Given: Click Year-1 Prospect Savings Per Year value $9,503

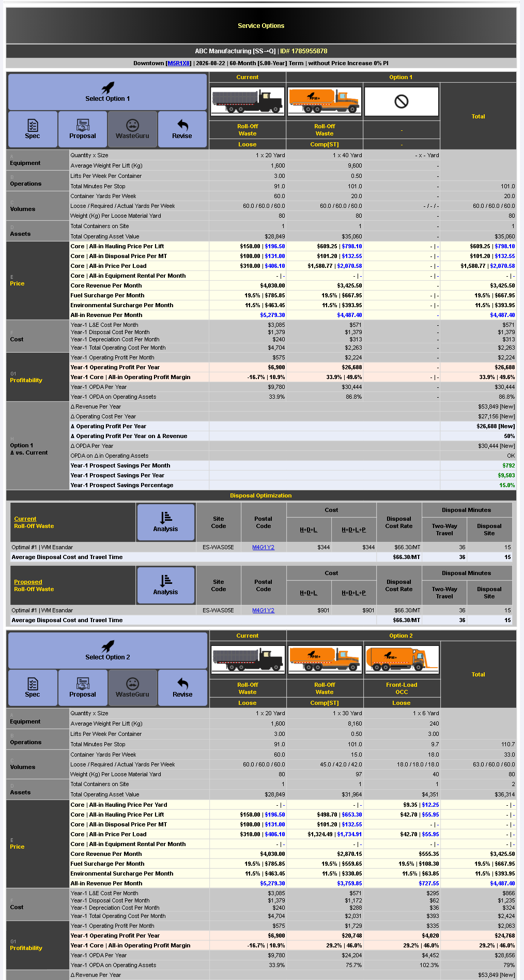Looking at the screenshot, I should click(506, 475).
